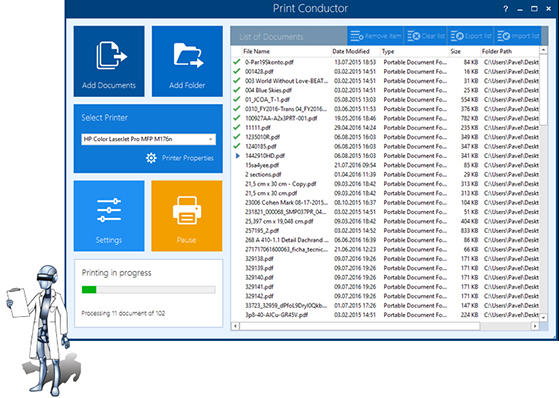The image size is (559, 398).
Task: Select file 33723_32939_dPfoL9DryI0Qkb
Action: 286,305
